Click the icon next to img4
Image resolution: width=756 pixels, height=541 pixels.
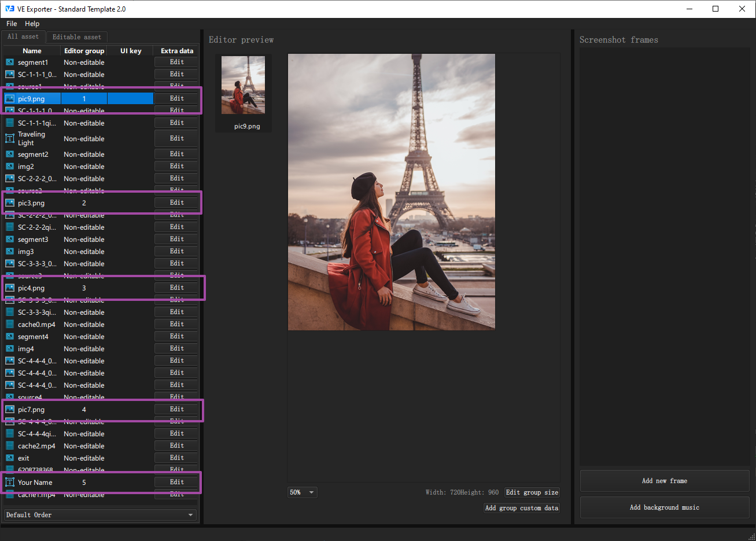coord(10,349)
